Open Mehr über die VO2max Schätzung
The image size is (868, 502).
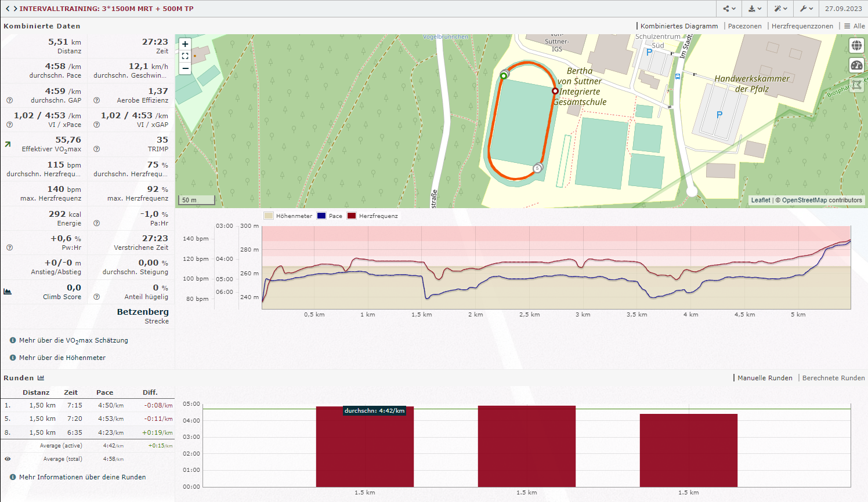[x=73, y=341]
